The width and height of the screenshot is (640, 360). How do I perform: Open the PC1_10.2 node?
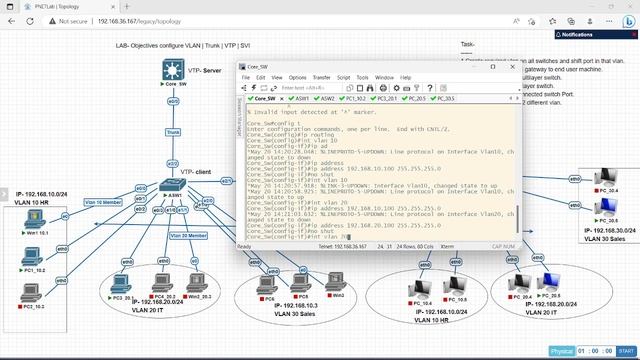[x=32, y=257]
